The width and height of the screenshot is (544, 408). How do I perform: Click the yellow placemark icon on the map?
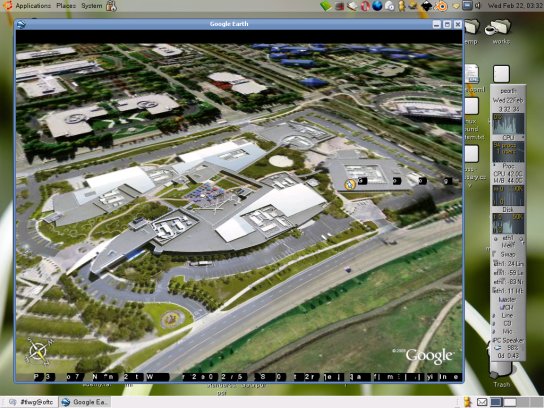(350, 184)
